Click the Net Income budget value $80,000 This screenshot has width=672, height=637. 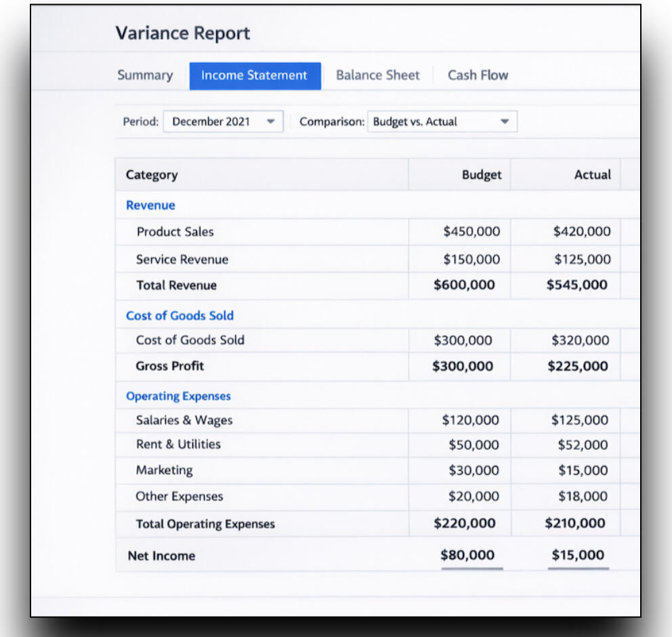(x=467, y=556)
